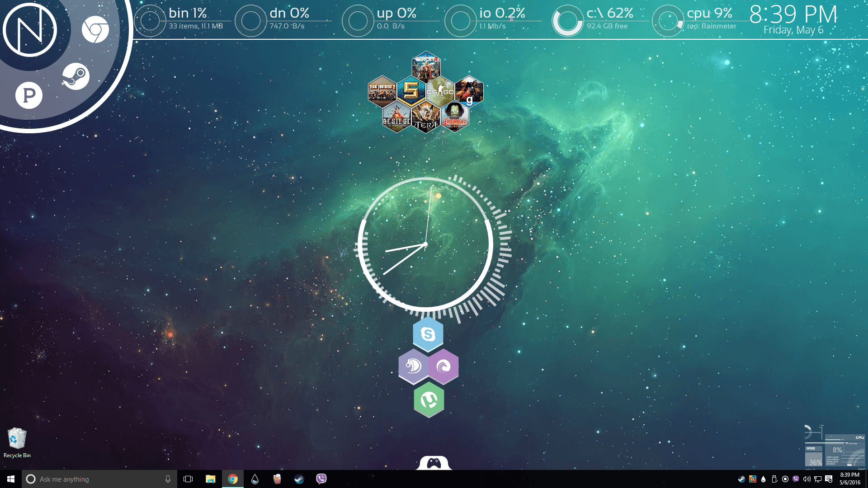The height and width of the screenshot is (488, 868).
Task: Open Action Center notifications icon
Action: [829, 479]
